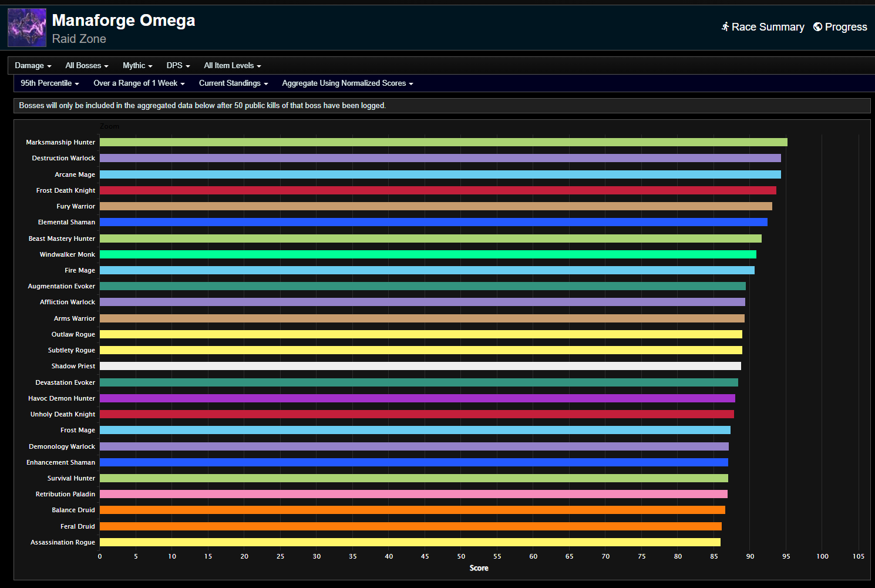This screenshot has height=588, width=875.
Task: Click the Manaforge Omega raid zone icon
Action: tap(26, 28)
